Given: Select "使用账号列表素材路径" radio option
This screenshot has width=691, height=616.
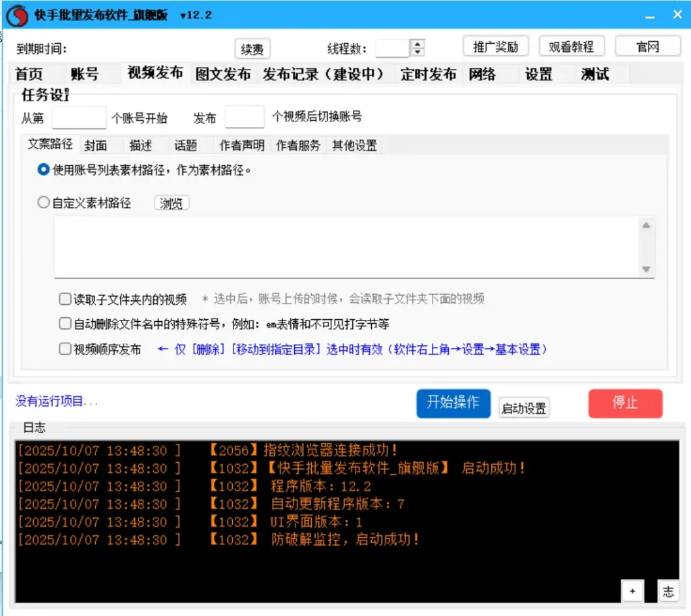Looking at the screenshot, I should pyautogui.click(x=44, y=170).
